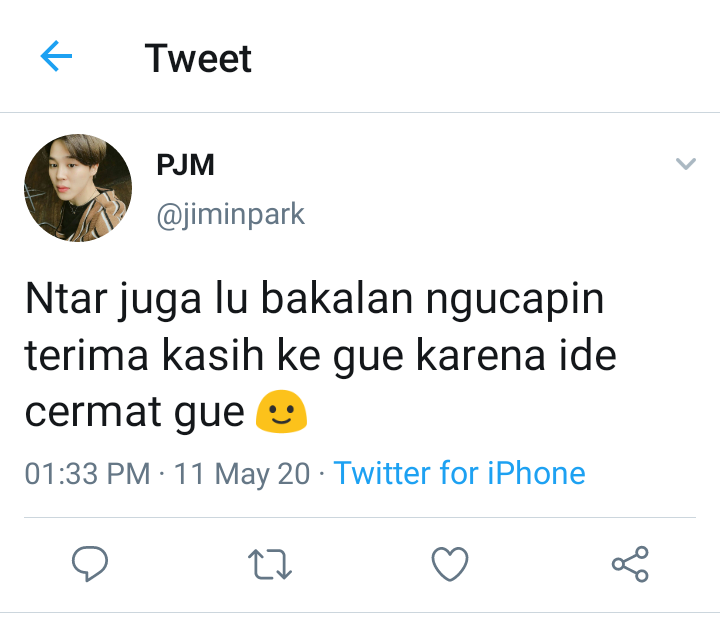Click the word 'Twitter' in source link

pos(382,473)
